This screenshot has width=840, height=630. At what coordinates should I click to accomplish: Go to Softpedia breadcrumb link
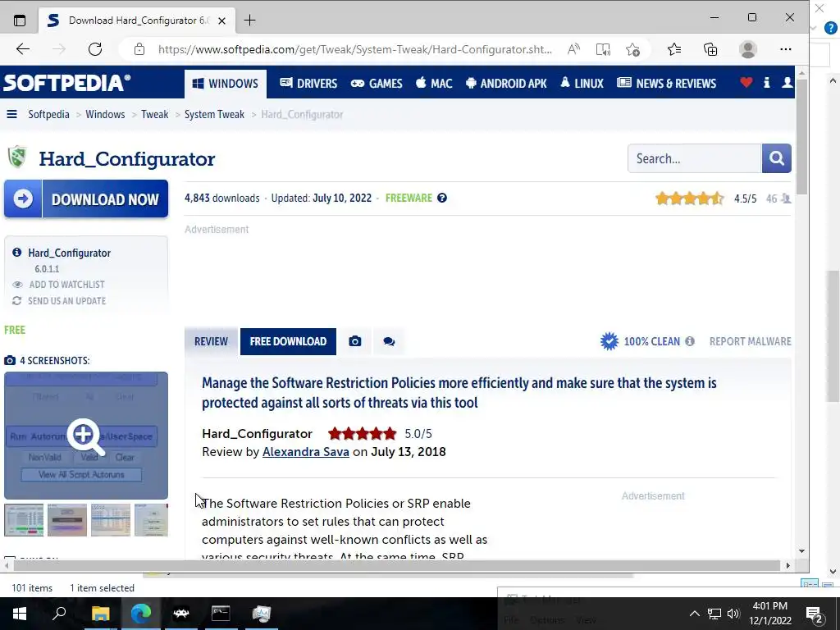click(48, 114)
